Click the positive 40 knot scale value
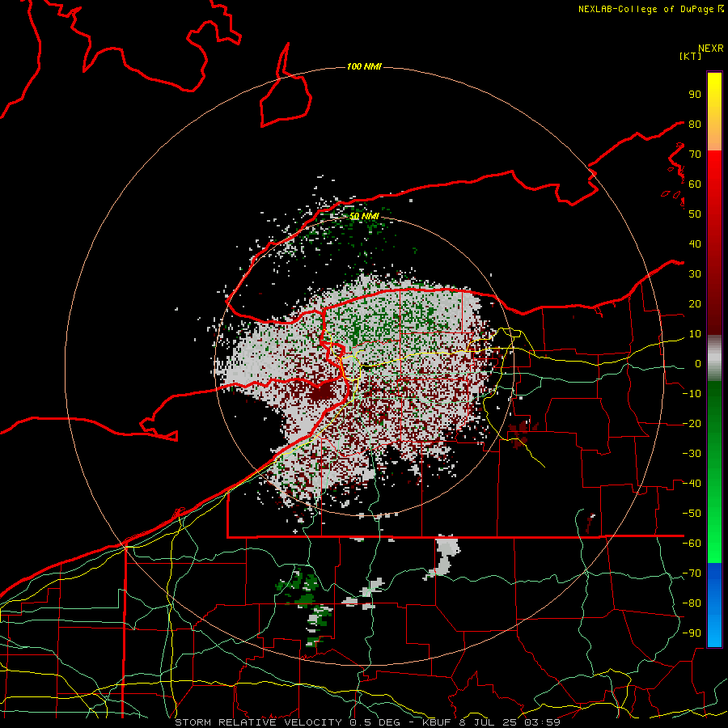Image resolution: width=728 pixels, height=728 pixels. point(695,243)
